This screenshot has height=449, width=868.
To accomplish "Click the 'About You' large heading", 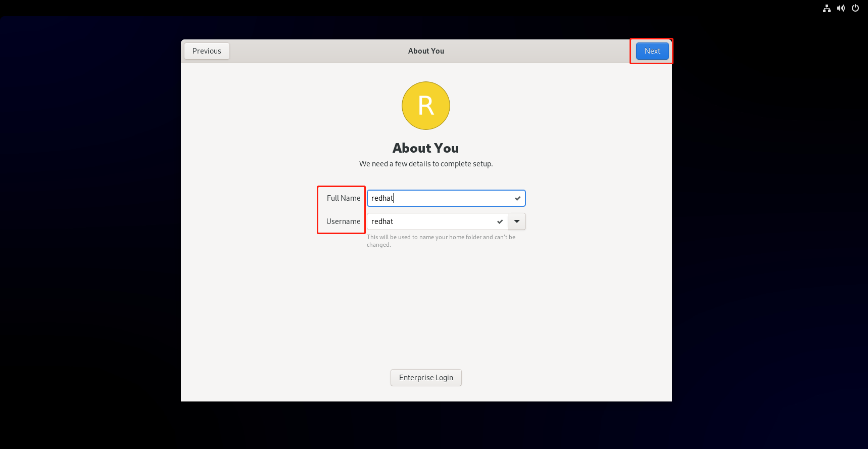I will tap(426, 148).
